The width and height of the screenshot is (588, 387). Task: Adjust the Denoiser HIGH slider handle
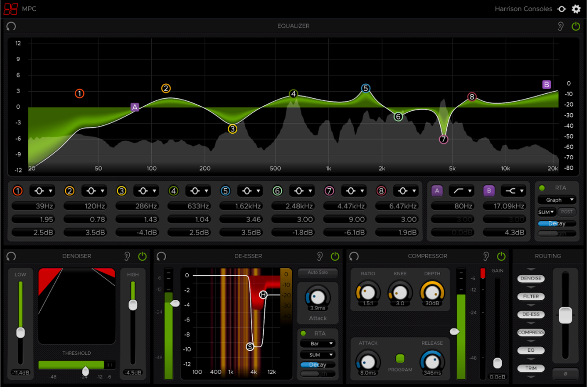(133, 305)
